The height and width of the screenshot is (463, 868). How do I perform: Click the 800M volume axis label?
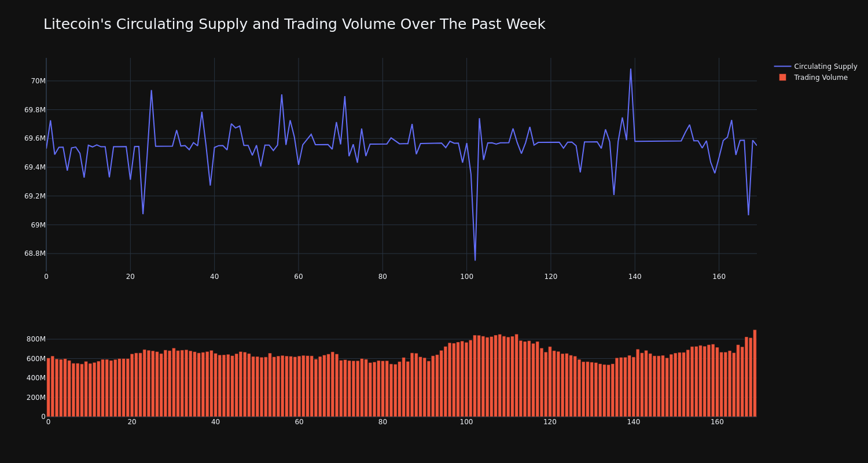point(36,339)
